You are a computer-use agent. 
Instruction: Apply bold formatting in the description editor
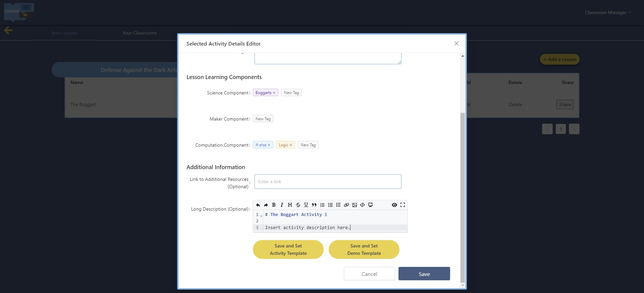point(274,205)
